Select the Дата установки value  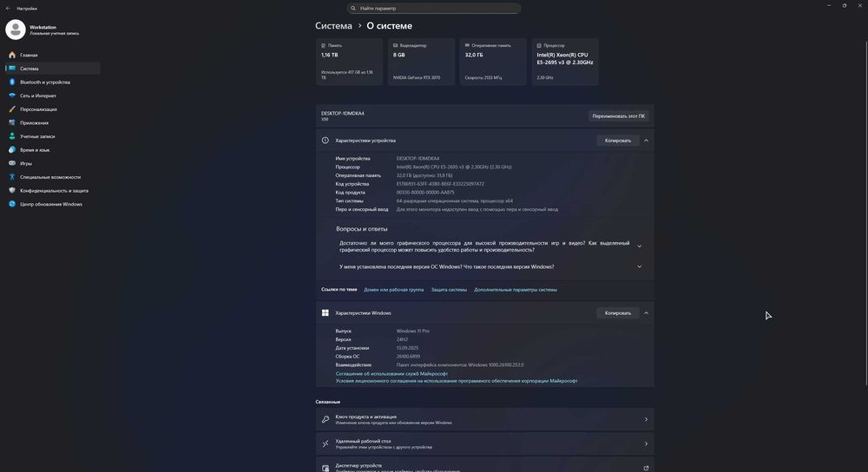(407, 348)
